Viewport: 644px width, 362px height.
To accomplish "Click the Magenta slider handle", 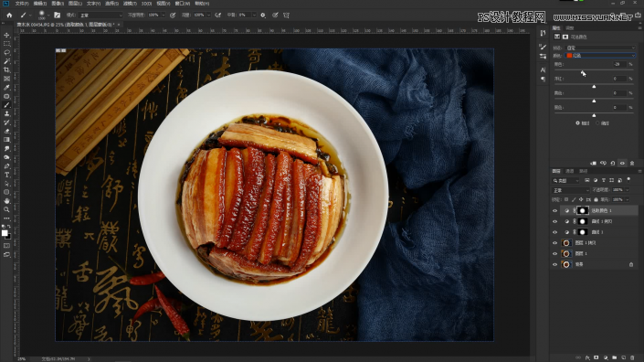I will tap(594, 87).
